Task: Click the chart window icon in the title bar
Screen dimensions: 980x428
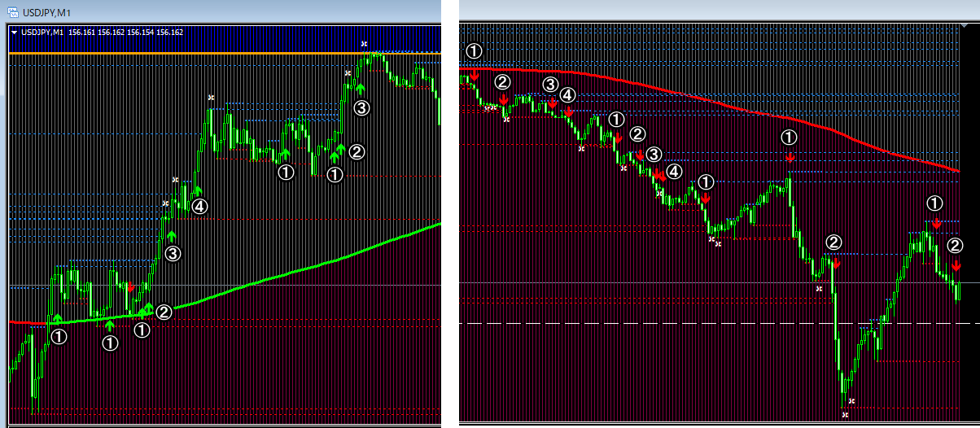Action: point(13,13)
